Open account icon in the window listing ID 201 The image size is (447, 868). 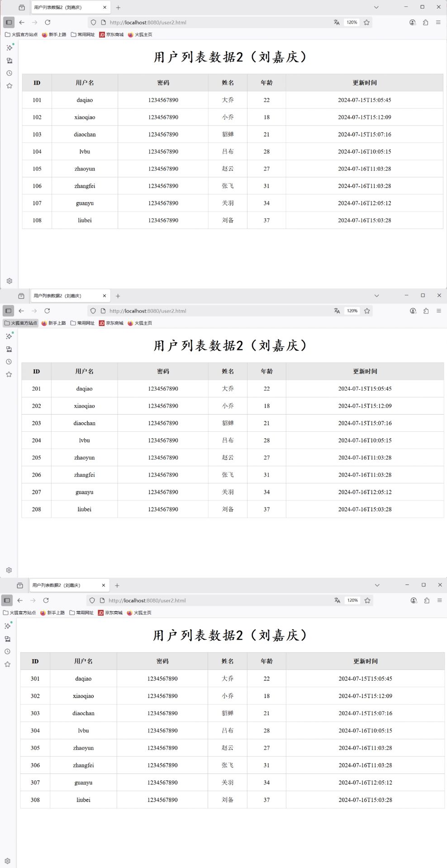pyautogui.click(x=413, y=311)
